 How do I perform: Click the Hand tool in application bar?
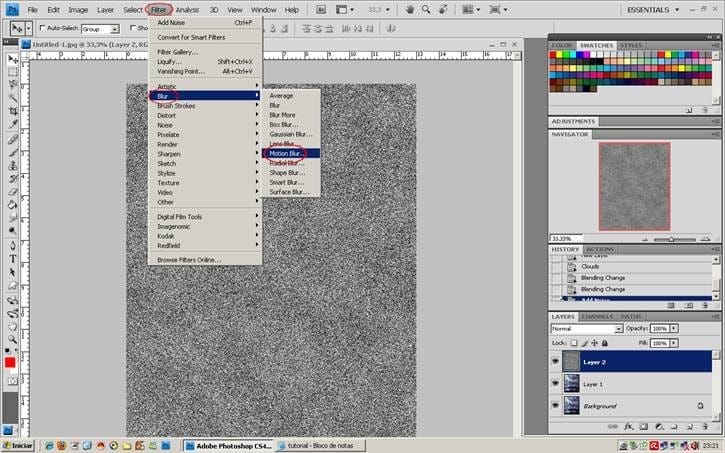tap(409, 10)
